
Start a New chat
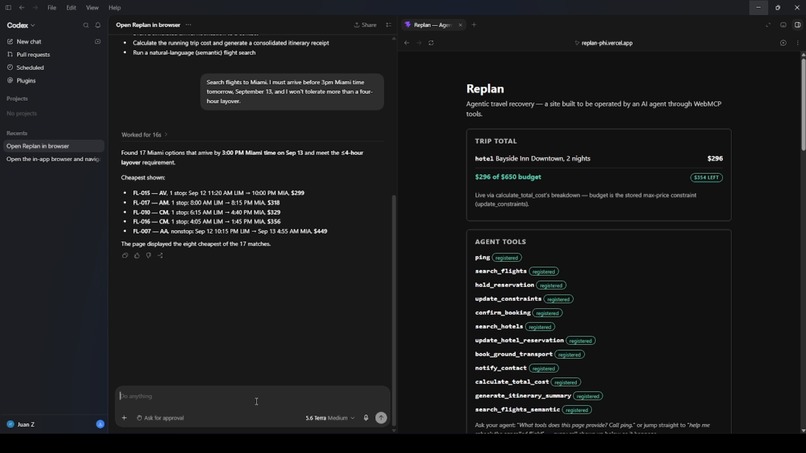coord(29,42)
